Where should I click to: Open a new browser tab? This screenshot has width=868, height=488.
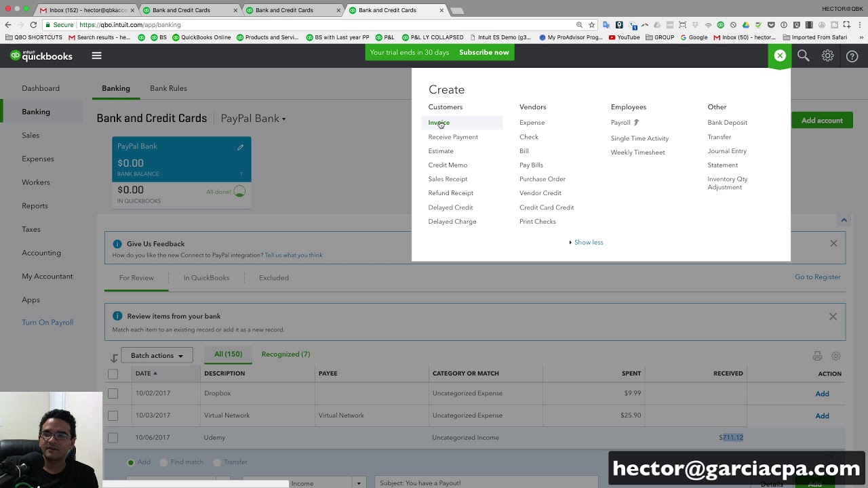point(457,10)
